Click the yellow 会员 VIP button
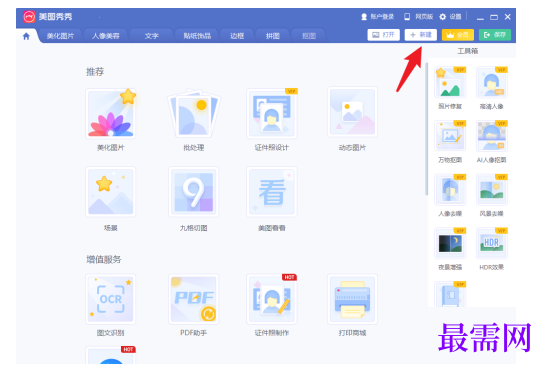The height and width of the screenshot is (369, 550). (458, 35)
